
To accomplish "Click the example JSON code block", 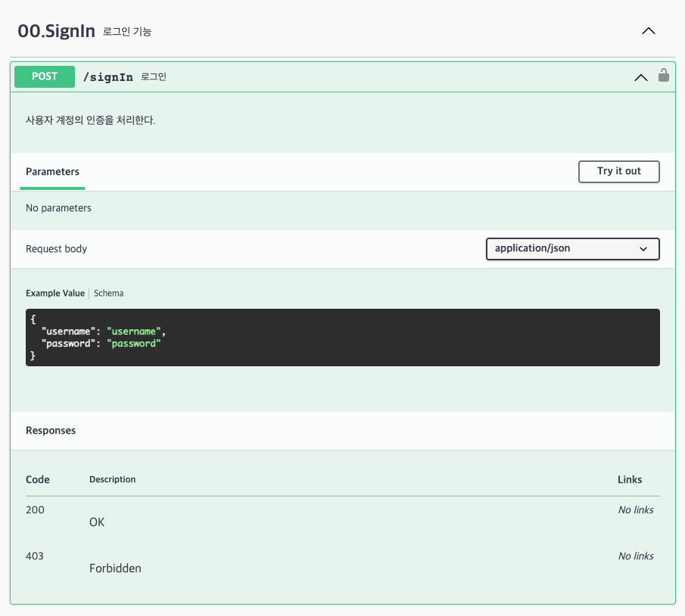I will tap(342, 338).
